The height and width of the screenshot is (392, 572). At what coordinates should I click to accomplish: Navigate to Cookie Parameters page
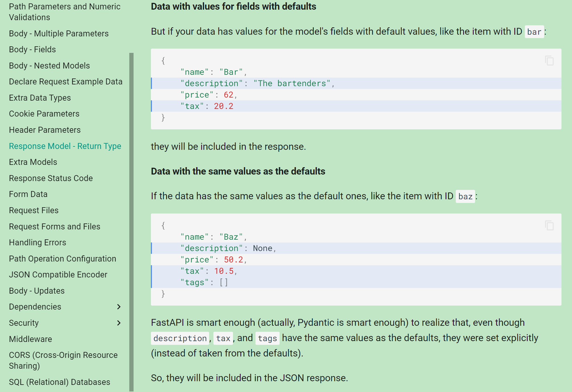tap(44, 114)
